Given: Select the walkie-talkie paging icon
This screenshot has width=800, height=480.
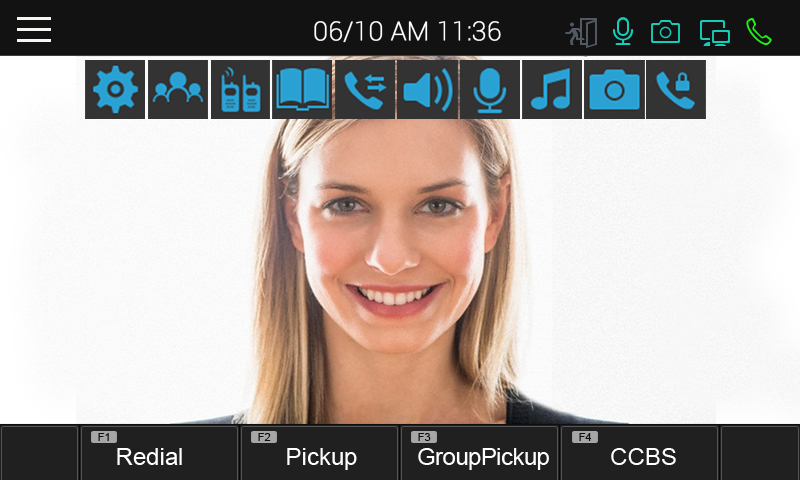Looking at the screenshot, I should click(240, 89).
